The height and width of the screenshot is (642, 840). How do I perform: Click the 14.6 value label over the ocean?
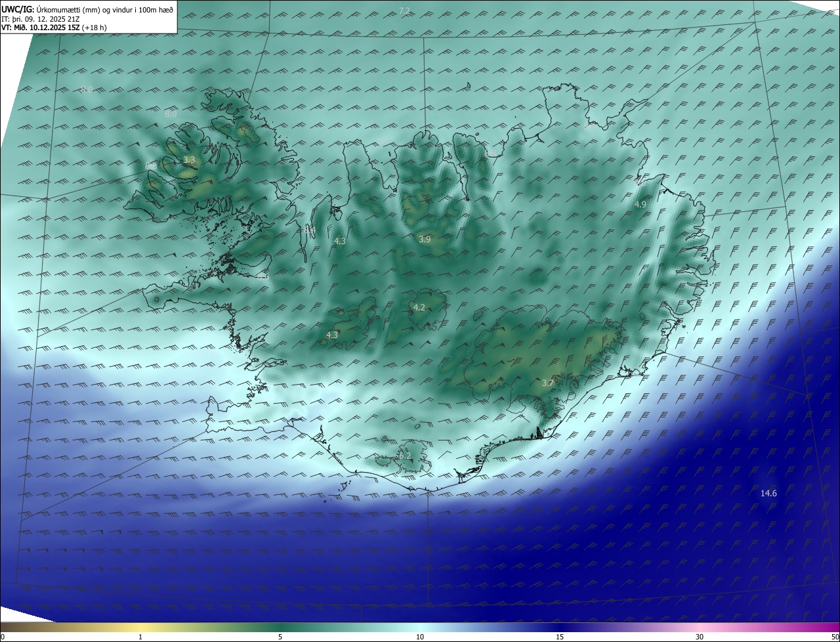pyautogui.click(x=768, y=493)
